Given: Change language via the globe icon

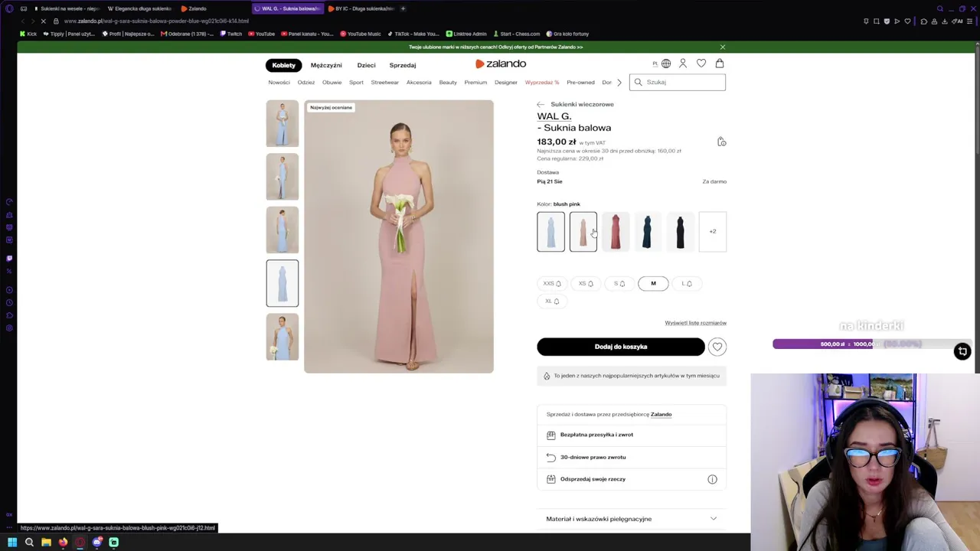Looking at the screenshot, I should pos(666,64).
